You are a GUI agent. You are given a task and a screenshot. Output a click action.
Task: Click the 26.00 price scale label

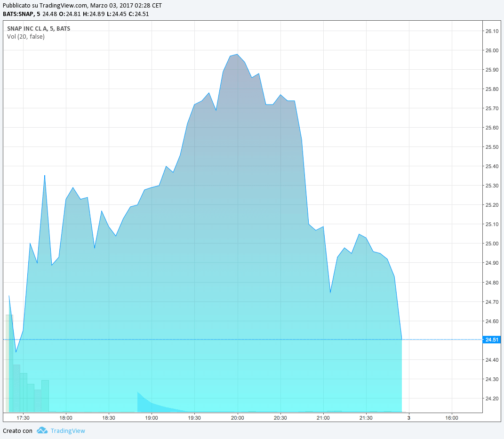click(491, 50)
